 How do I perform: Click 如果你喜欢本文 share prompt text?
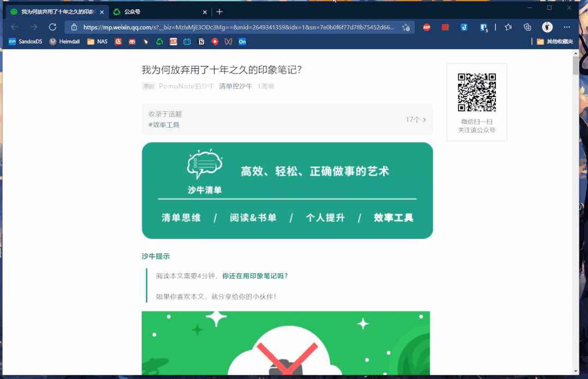click(x=216, y=297)
